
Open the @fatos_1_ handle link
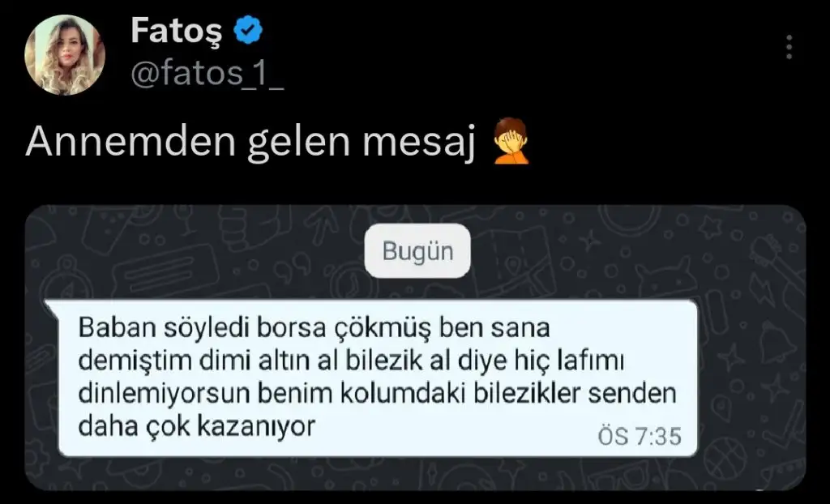[x=207, y=74]
